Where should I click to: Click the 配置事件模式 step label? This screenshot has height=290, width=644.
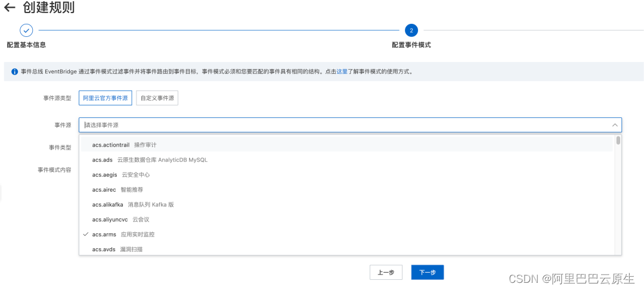click(411, 45)
